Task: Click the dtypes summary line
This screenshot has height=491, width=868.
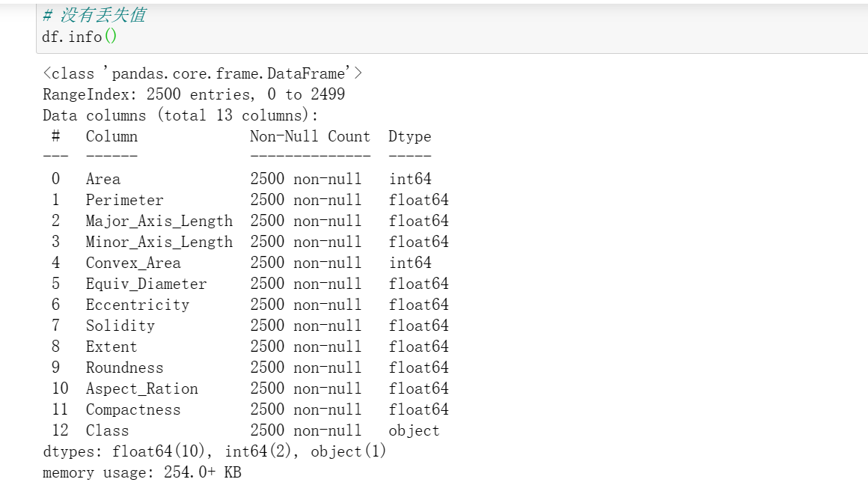Action: pyautogui.click(x=215, y=451)
